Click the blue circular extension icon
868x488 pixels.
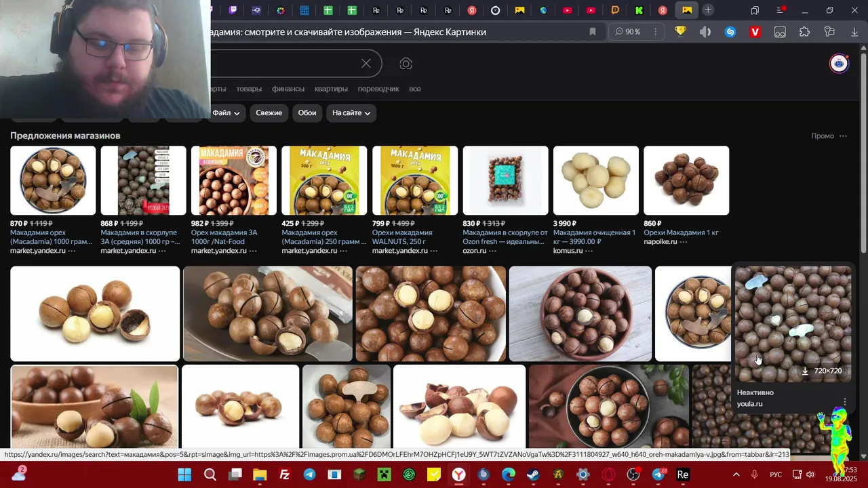tap(730, 32)
